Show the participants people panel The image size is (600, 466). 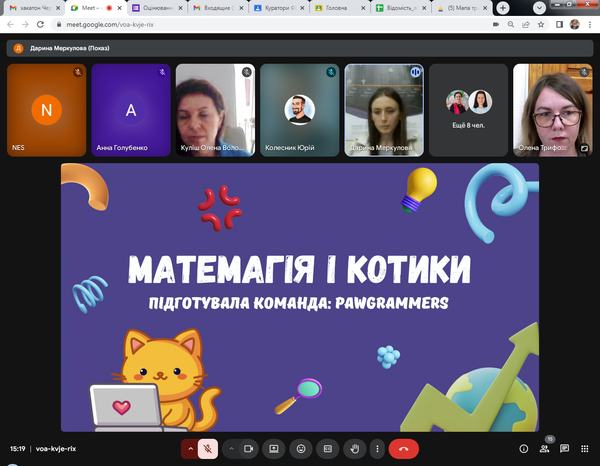pos(544,449)
